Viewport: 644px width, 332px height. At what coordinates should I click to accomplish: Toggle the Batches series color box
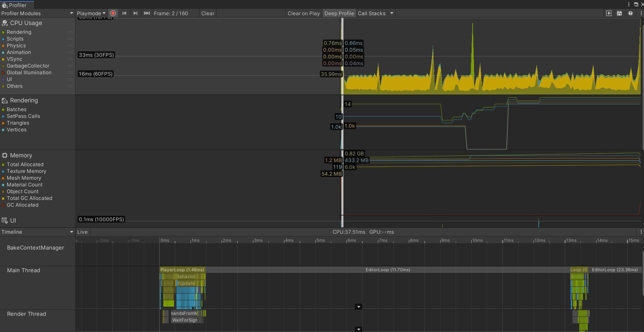point(3,110)
